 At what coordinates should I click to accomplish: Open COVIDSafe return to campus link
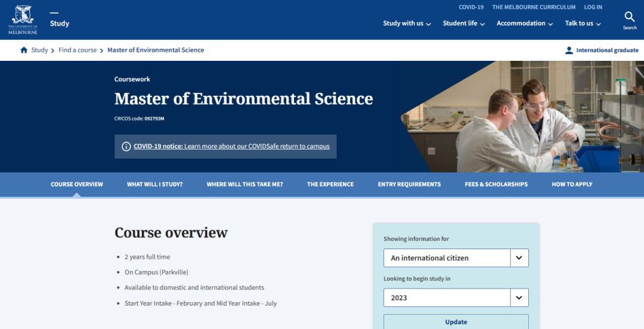coord(256,147)
